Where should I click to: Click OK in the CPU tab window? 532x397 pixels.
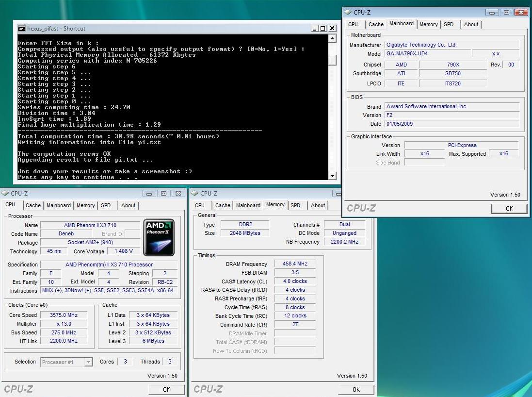167,390
